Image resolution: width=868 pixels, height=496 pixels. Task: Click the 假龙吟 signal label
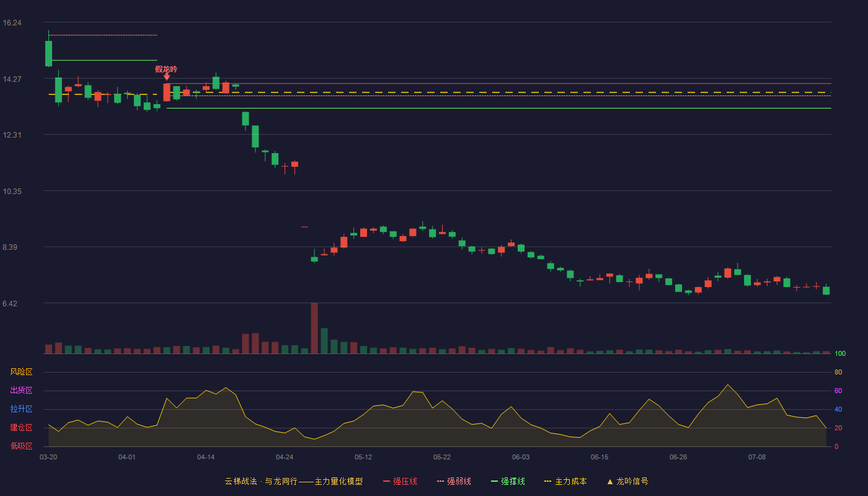pos(166,69)
